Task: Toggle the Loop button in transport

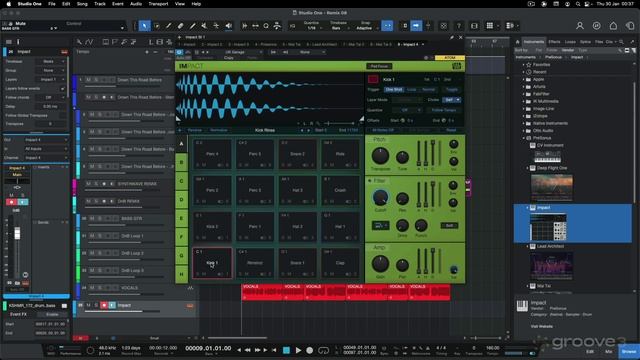Action: [x=323, y=350]
